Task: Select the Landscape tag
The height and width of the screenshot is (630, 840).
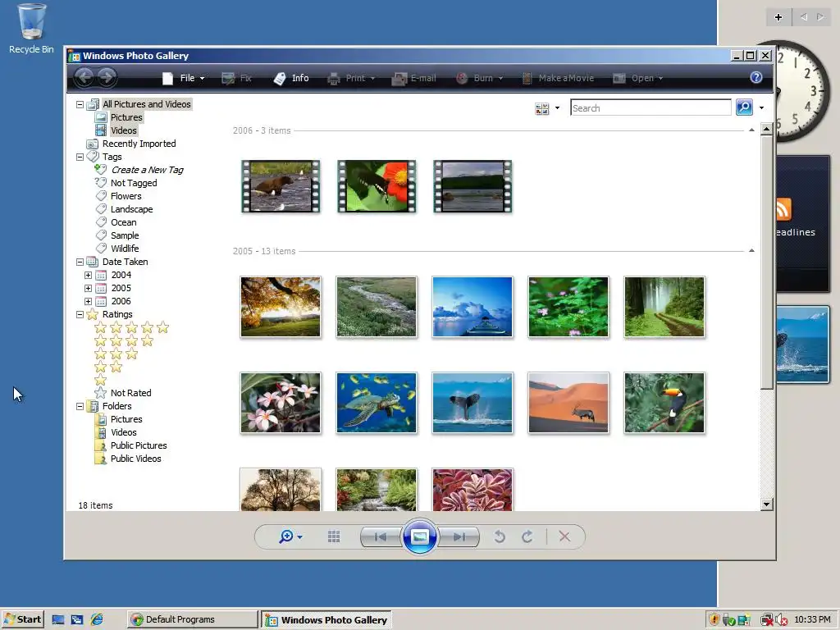Action: [132, 209]
